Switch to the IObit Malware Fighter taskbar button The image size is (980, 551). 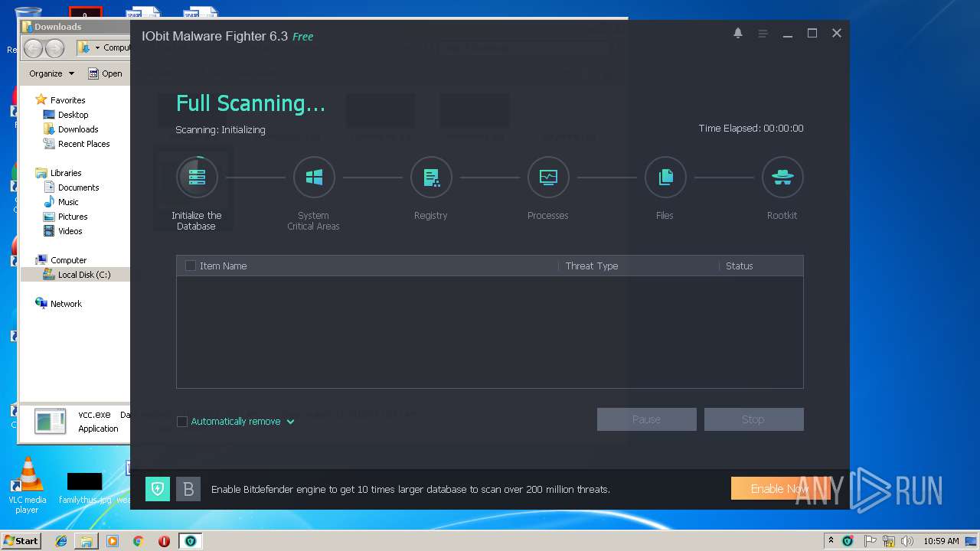tap(190, 540)
